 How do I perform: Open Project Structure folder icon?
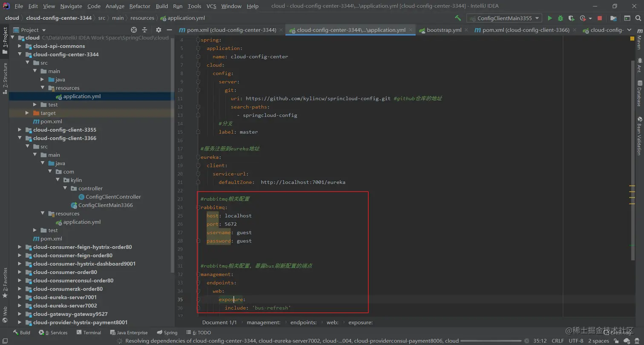(613, 18)
